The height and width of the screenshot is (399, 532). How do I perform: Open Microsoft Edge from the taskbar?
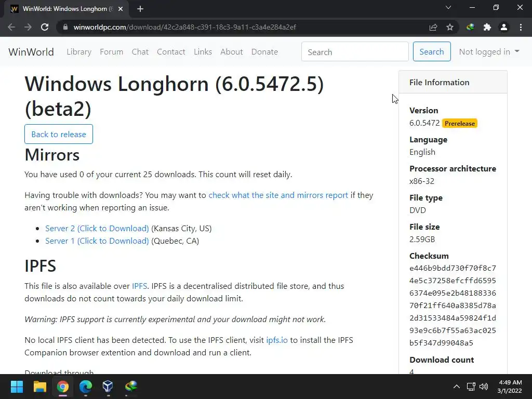(x=86, y=387)
